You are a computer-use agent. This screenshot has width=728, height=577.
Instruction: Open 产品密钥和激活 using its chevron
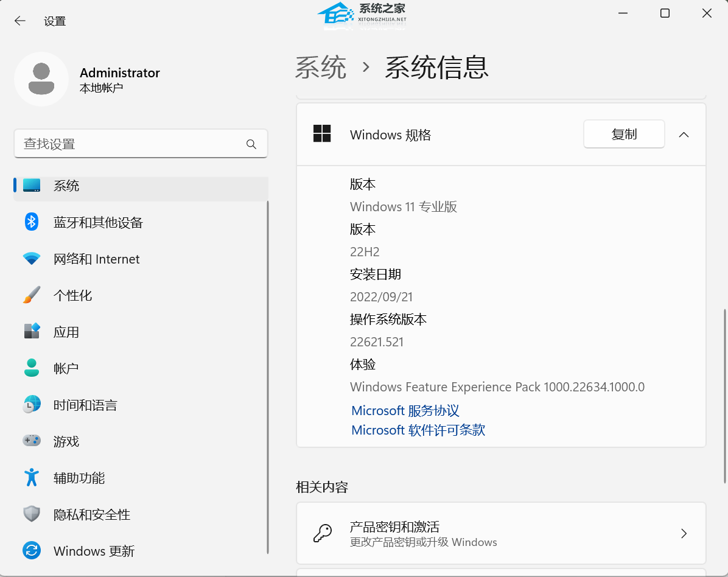684,534
